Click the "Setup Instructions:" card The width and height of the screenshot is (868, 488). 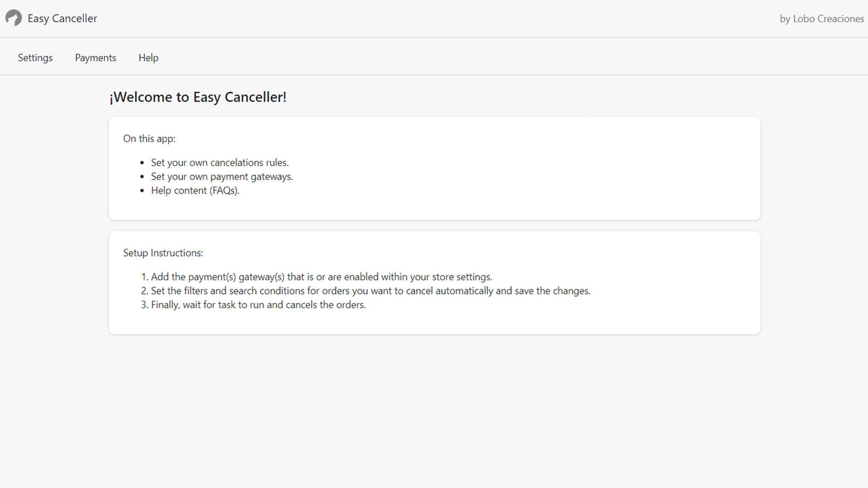(434, 282)
